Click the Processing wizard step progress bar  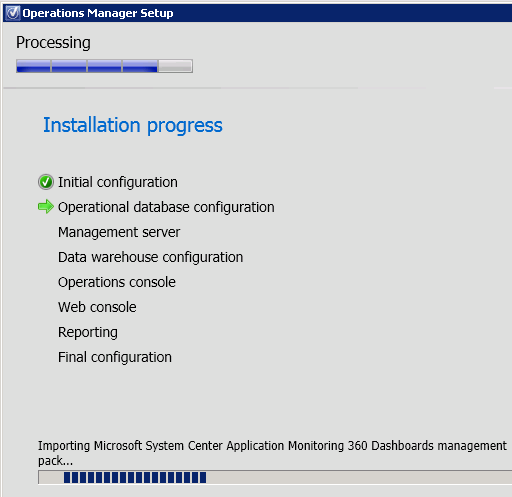[104, 66]
